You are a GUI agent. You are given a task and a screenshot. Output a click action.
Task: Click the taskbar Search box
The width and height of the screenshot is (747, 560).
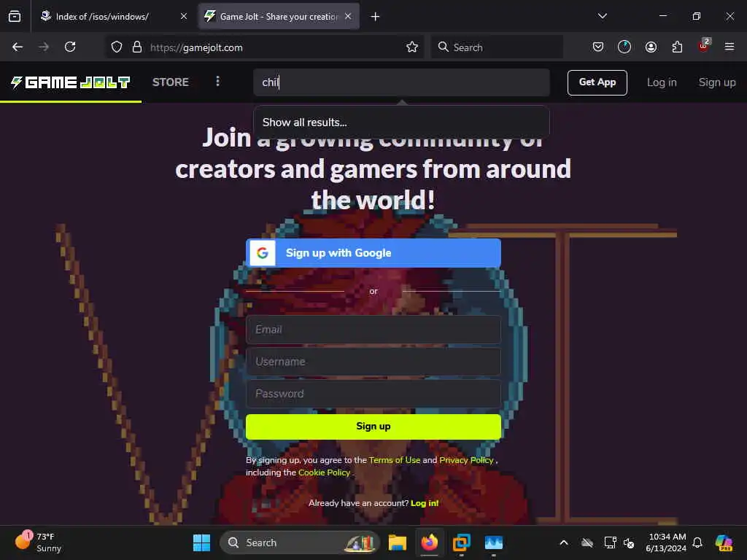(x=299, y=542)
